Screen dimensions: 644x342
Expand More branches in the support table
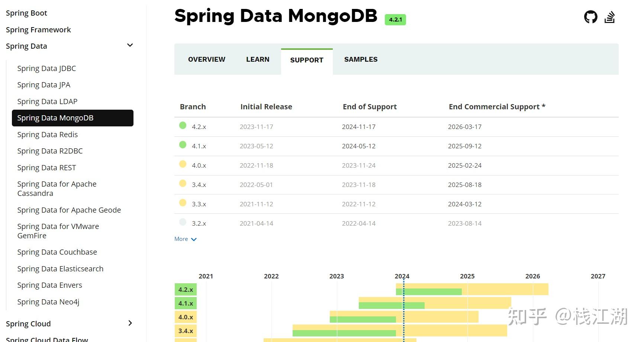pos(185,239)
